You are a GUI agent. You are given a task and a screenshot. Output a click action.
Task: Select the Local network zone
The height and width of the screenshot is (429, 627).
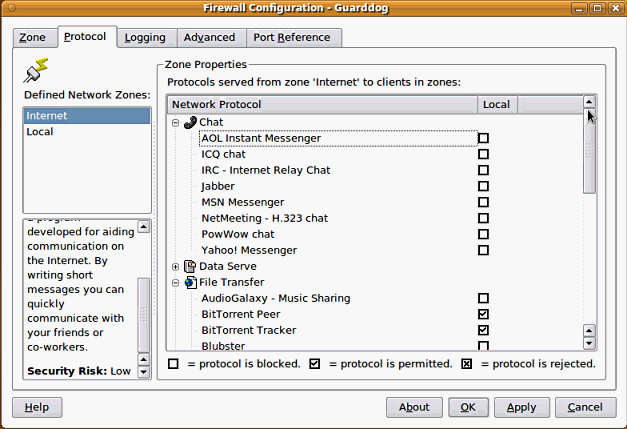click(87, 132)
